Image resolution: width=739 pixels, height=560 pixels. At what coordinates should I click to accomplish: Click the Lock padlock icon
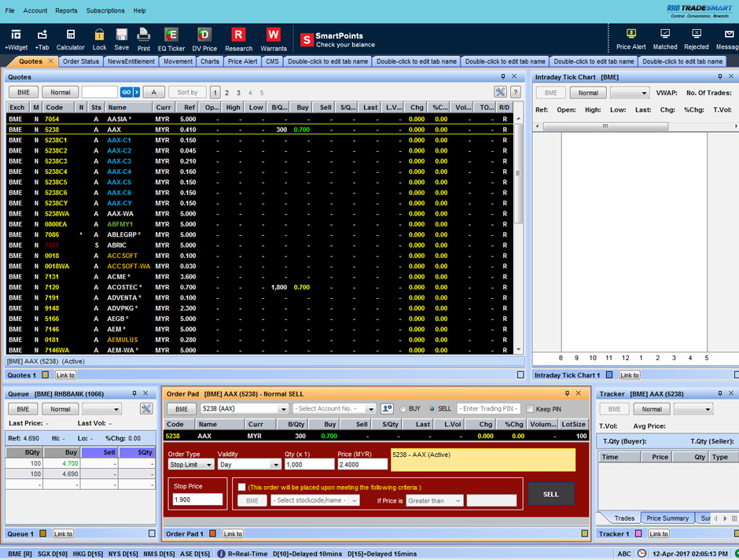(x=99, y=39)
